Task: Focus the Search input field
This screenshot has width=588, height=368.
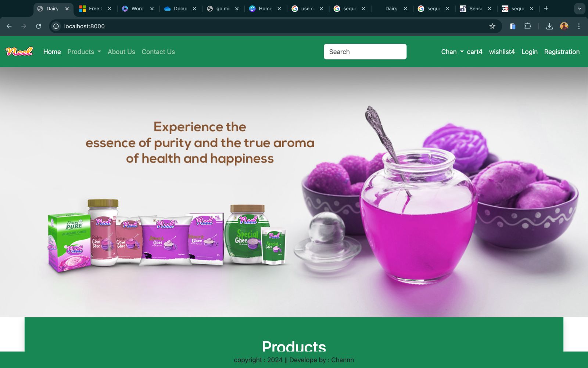Action: (365, 52)
